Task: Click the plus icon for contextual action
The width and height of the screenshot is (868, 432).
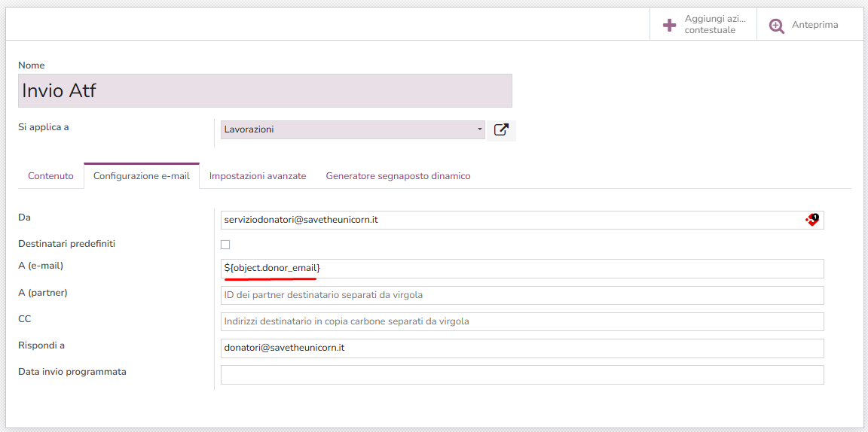Action: 669,25
